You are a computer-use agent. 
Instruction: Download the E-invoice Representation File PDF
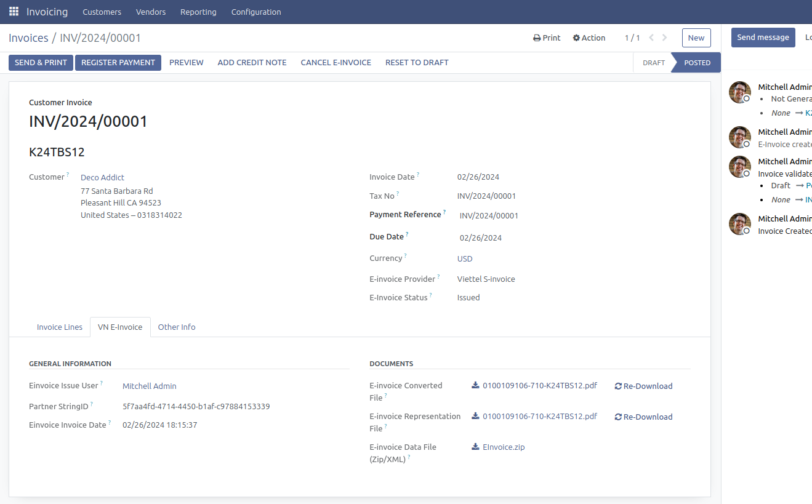[539, 417]
